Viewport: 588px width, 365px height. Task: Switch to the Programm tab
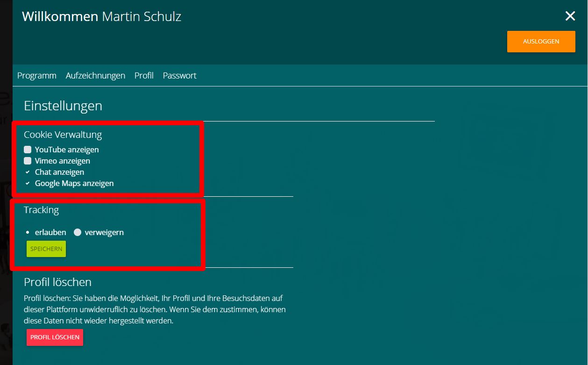click(36, 75)
